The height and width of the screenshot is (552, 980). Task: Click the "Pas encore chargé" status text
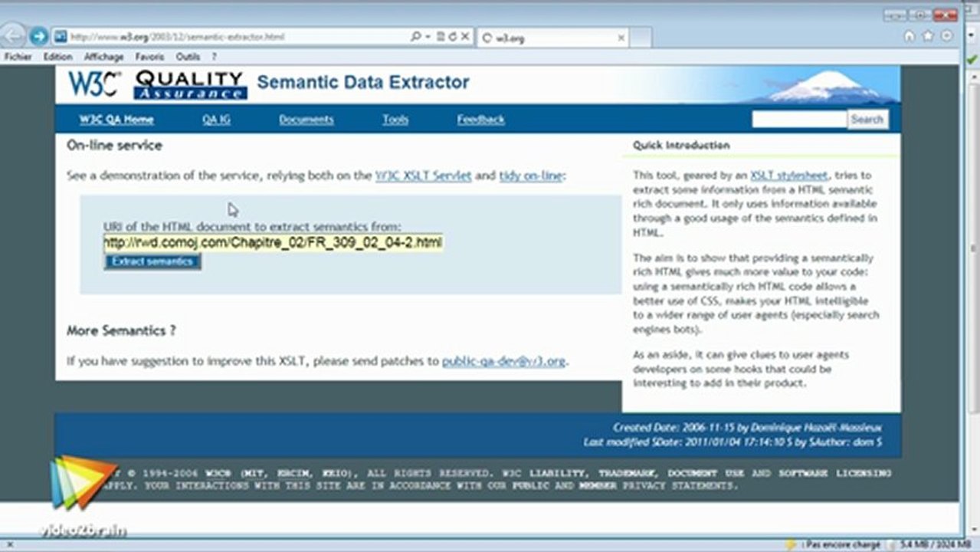844,545
